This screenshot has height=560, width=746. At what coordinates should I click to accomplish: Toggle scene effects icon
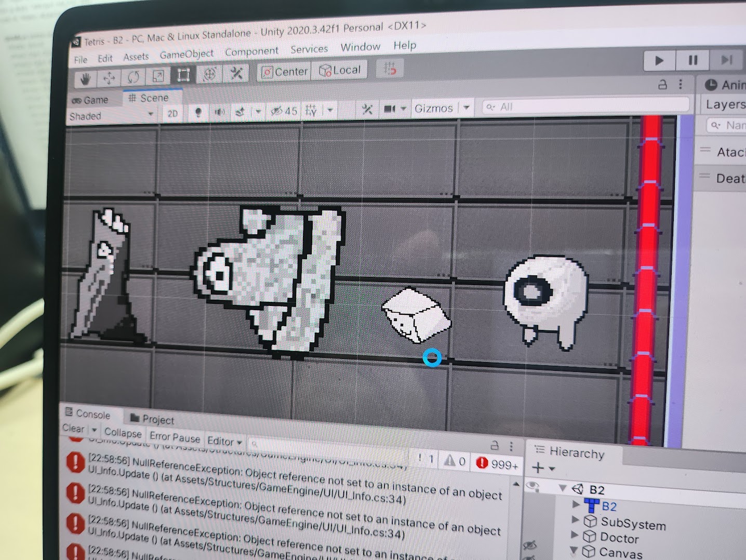click(240, 112)
